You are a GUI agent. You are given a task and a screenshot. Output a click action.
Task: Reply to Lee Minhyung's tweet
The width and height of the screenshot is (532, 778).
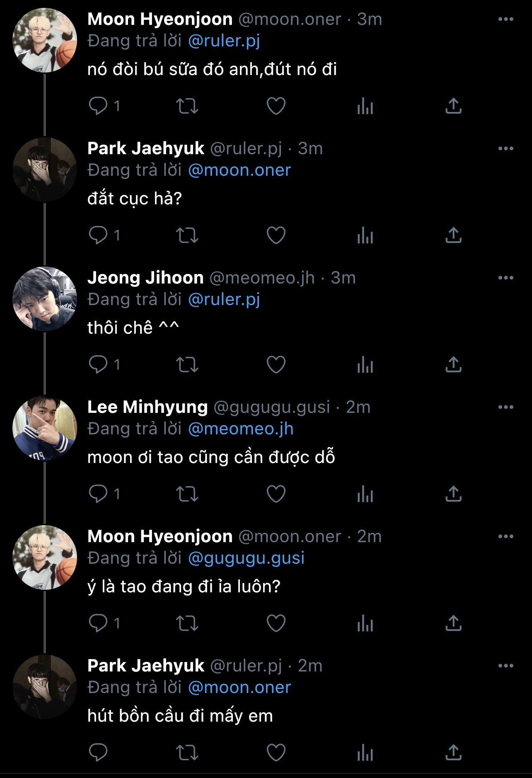coord(98,494)
